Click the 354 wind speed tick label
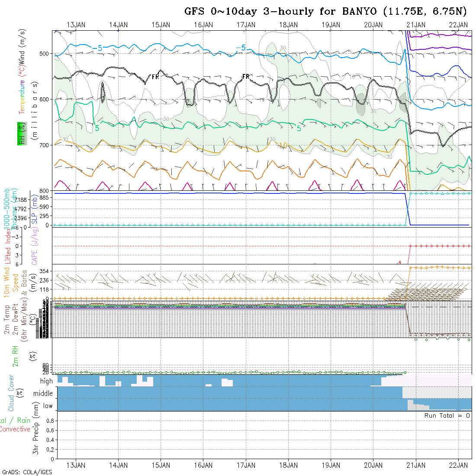Image resolution: width=476 pixels, height=476 pixels. 44,271
